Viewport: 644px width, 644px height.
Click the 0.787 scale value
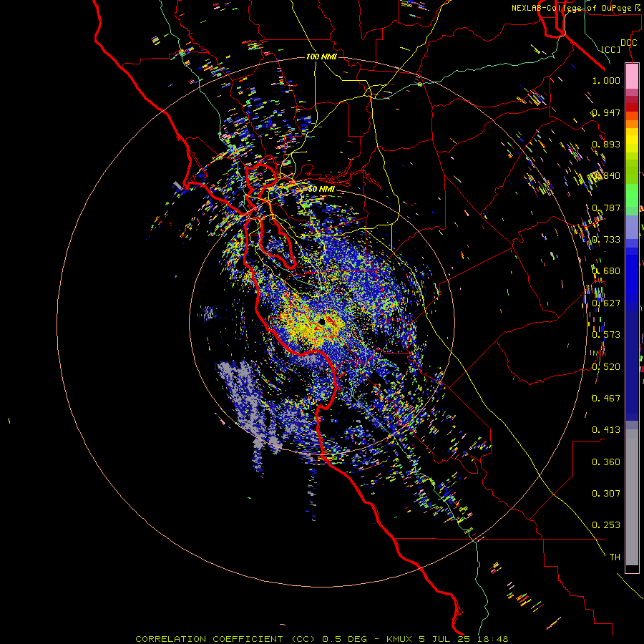tap(606, 208)
